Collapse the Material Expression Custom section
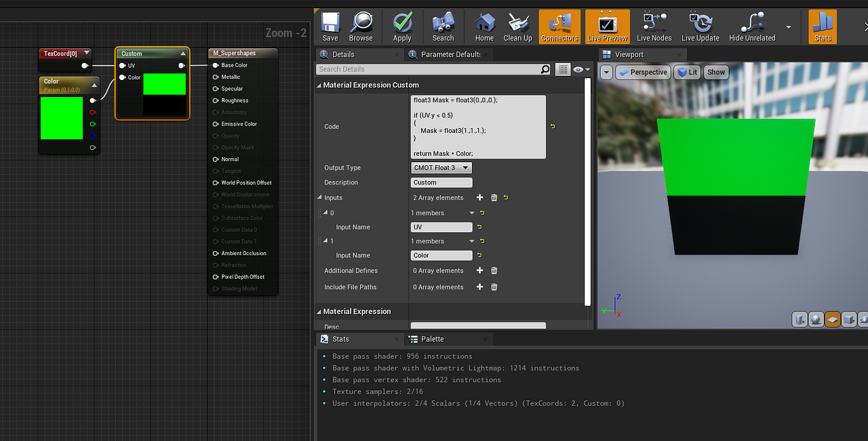868x441 pixels. click(319, 85)
